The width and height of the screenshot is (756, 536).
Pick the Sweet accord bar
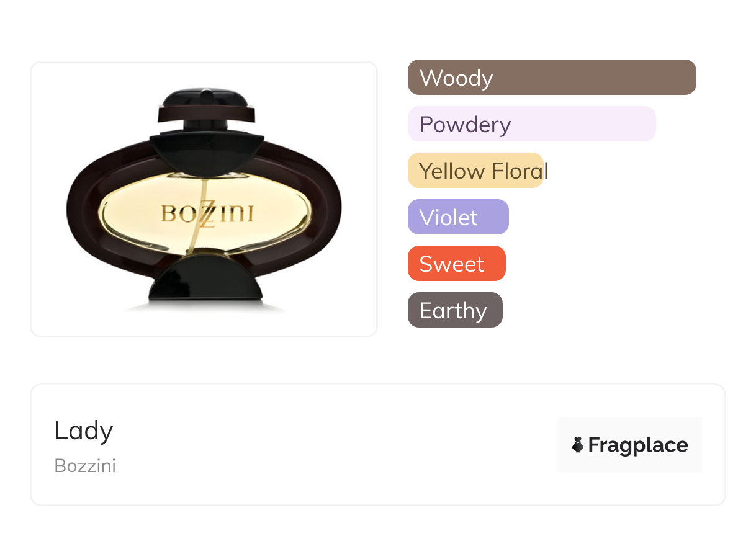click(x=456, y=264)
